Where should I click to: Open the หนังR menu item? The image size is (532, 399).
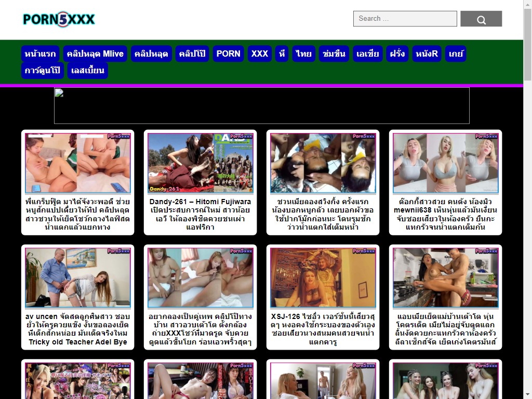[426, 54]
